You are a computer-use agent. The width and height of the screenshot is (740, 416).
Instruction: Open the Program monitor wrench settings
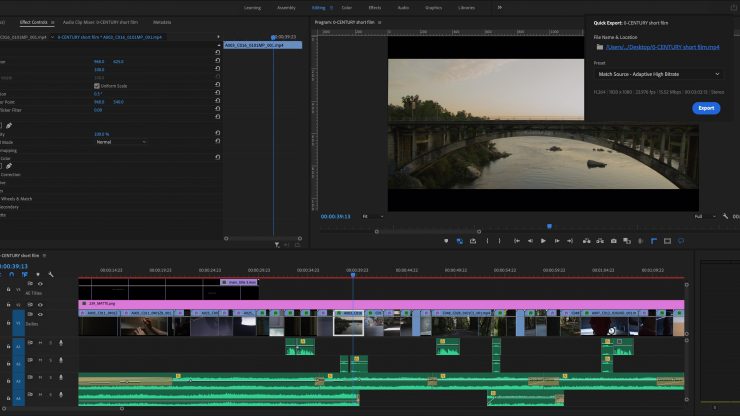[726, 216]
